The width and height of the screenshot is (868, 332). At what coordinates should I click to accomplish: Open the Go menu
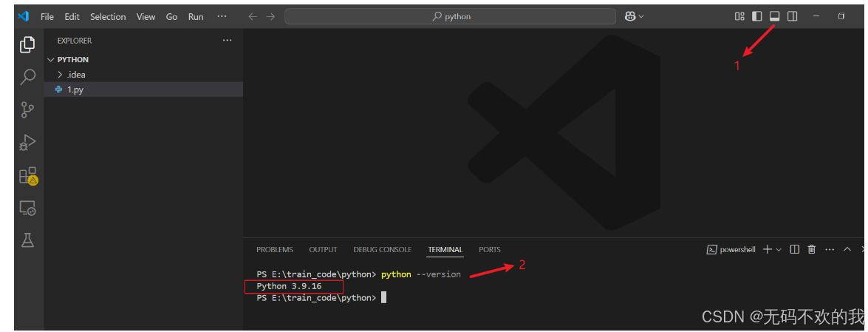(x=171, y=16)
